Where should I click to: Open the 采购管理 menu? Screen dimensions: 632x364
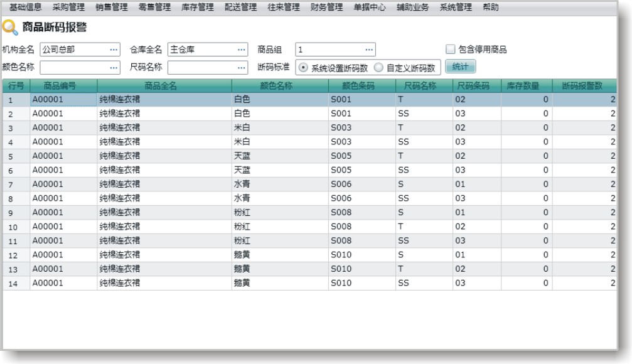pos(68,7)
